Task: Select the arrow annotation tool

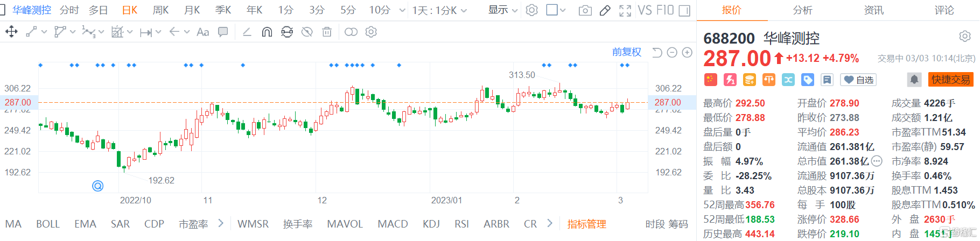Action: click(x=174, y=32)
